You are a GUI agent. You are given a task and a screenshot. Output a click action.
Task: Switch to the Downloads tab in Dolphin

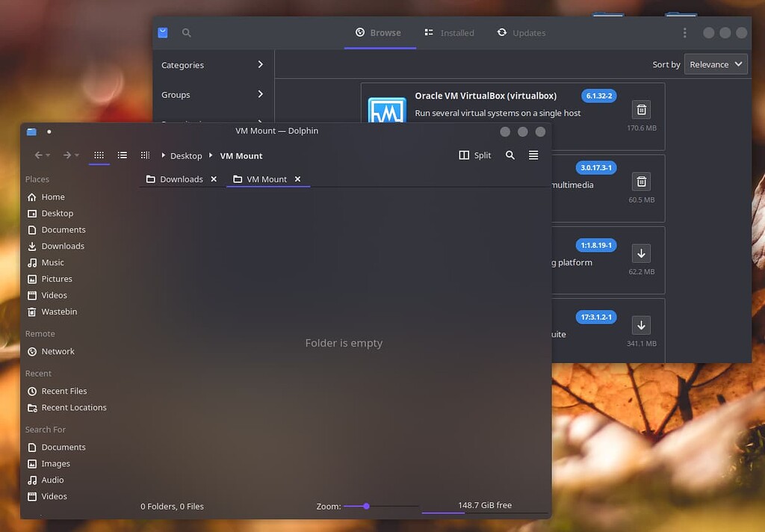(179, 179)
